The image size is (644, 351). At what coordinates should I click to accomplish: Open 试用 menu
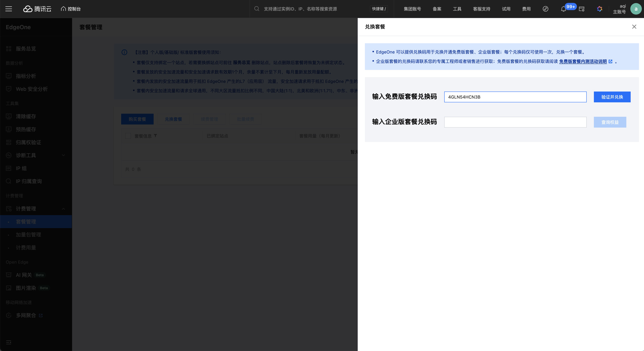[x=506, y=9]
